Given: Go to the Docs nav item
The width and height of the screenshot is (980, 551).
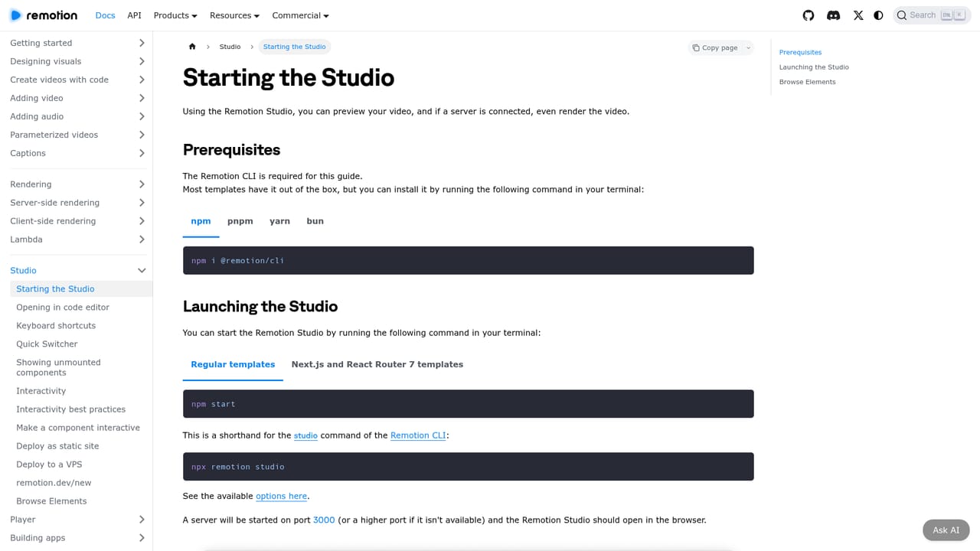Looking at the screenshot, I should click(x=105, y=15).
